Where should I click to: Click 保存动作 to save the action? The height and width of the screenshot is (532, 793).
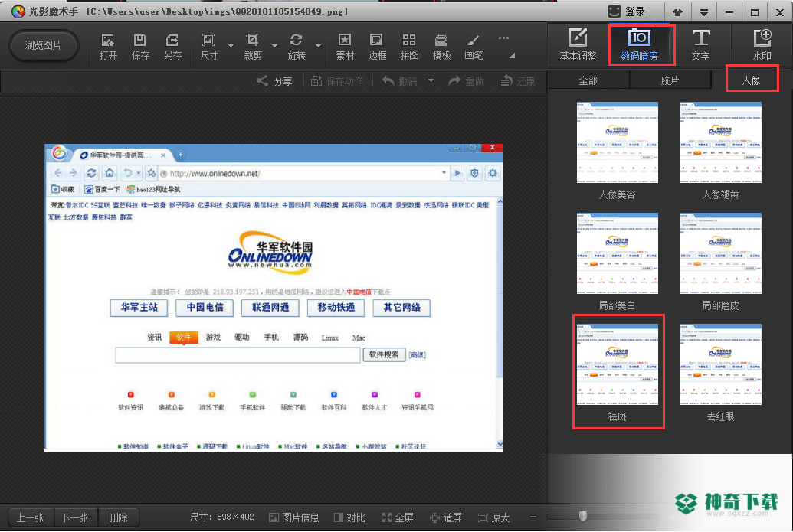point(337,81)
